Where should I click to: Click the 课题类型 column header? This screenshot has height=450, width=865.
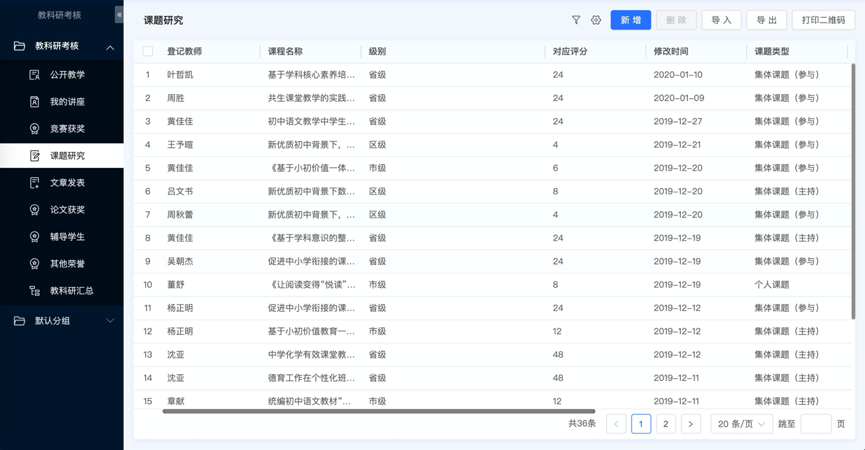click(x=772, y=51)
